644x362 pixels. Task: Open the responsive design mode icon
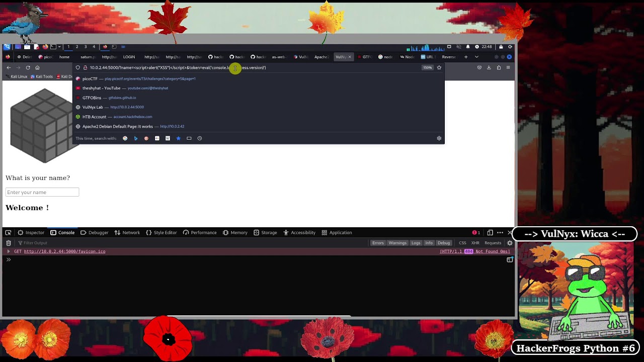pyautogui.click(x=490, y=233)
